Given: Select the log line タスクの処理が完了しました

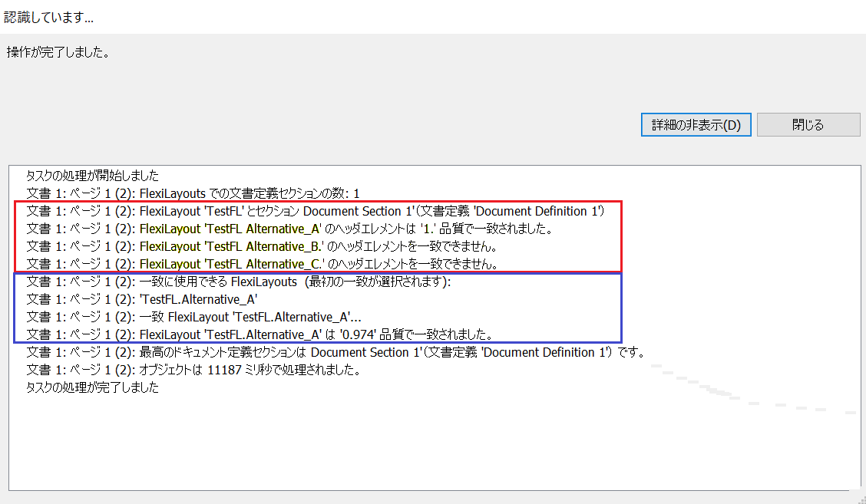Looking at the screenshot, I should tap(93, 387).
